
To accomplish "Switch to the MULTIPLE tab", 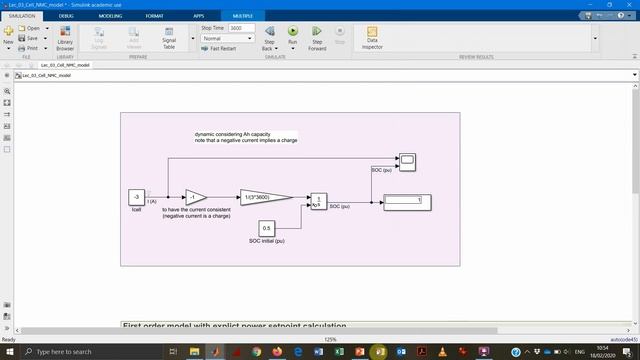I will coord(243,16).
